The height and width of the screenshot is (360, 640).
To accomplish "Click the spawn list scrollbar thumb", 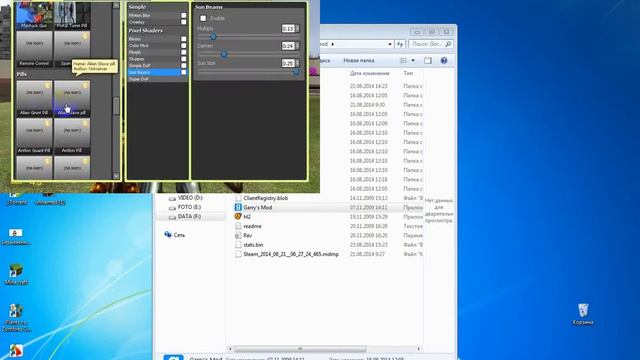I will (116, 106).
